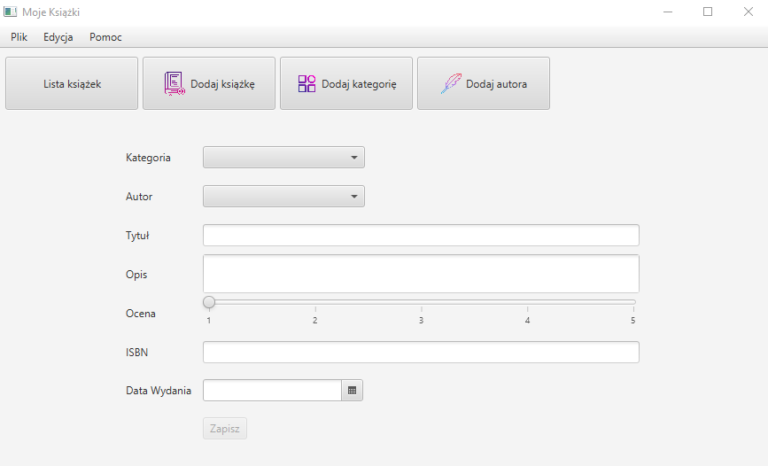Click the category squares icon on Dodaj kategorię
Screen dimensions: 768x466
pyautogui.click(x=307, y=84)
